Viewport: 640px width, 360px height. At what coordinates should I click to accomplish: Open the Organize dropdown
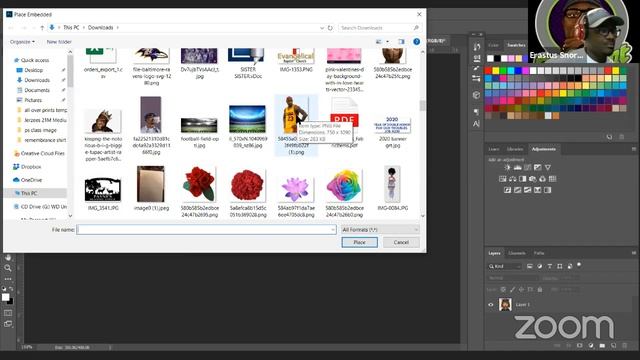[22, 42]
